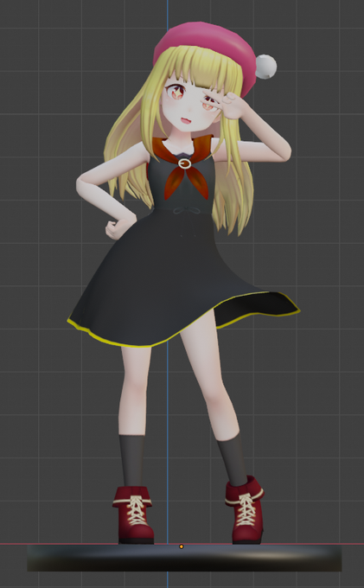Click the round buckle on the red neckerchief
The width and height of the screenshot is (364, 588).
184,163
